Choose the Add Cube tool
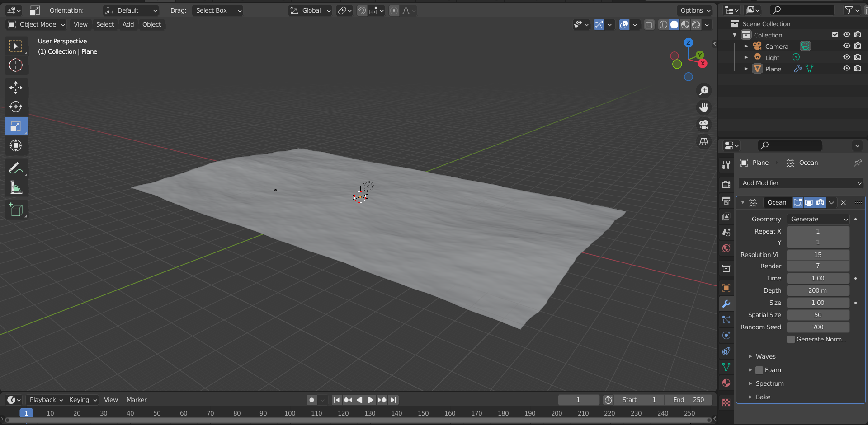868x425 pixels. [16, 210]
